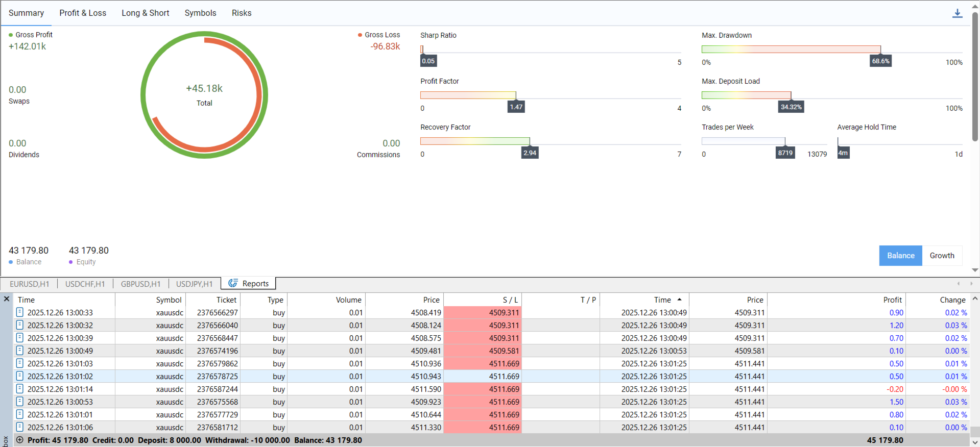This screenshot has height=447, width=980.
Task: Click the Time column sort arrow
Action: [x=679, y=300]
